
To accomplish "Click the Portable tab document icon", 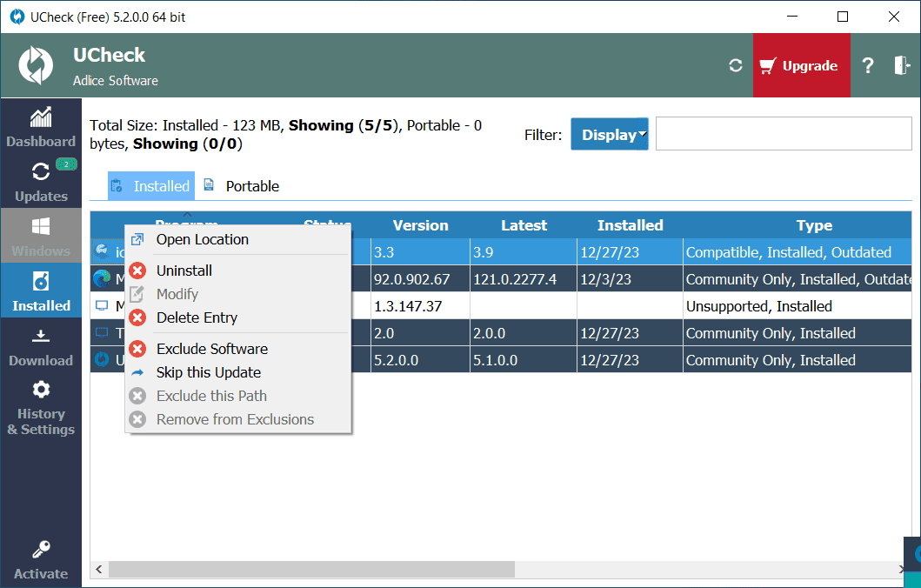I will coord(209,185).
